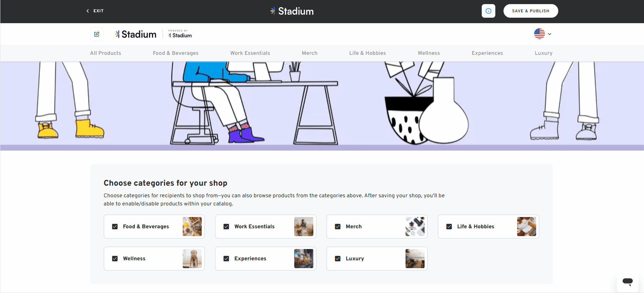Open the edit logo pencil icon
This screenshot has height=293, width=644.
coord(97,34)
